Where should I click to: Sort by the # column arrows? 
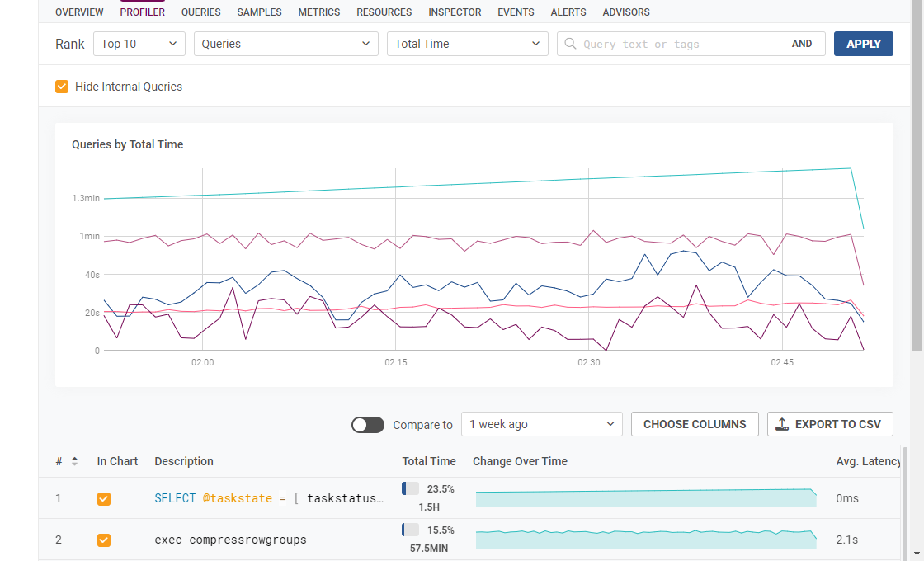(74, 461)
